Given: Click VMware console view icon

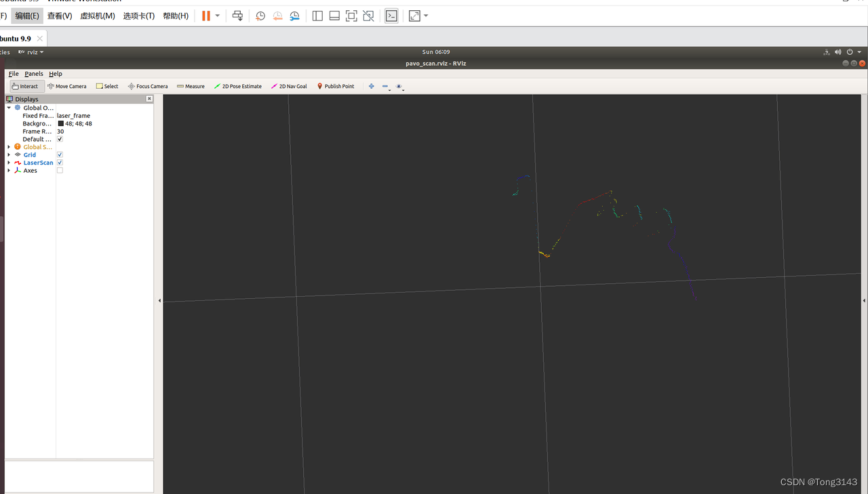Looking at the screenshot, I should pos(391,16).
